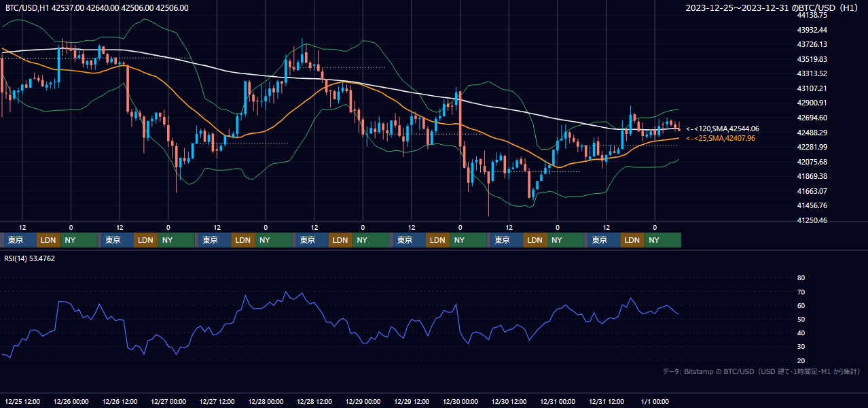Select the 12/27 12:00 date label
The height and width of the screenshot is (408, 868).
point(217,401)
